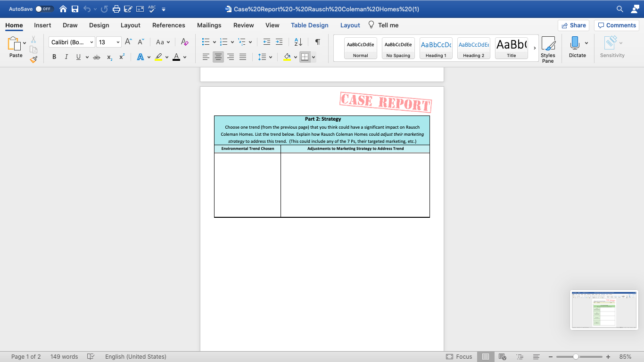Apply the yellow text highlight color
The height and width of the screenshot is (362, 644).
pyautogui.click(x=158, y=57)
